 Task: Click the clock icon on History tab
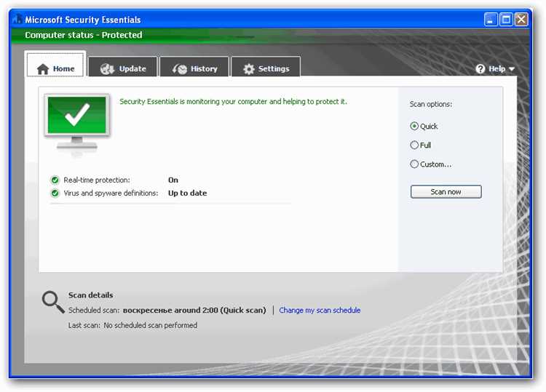[x=180, y=69]
